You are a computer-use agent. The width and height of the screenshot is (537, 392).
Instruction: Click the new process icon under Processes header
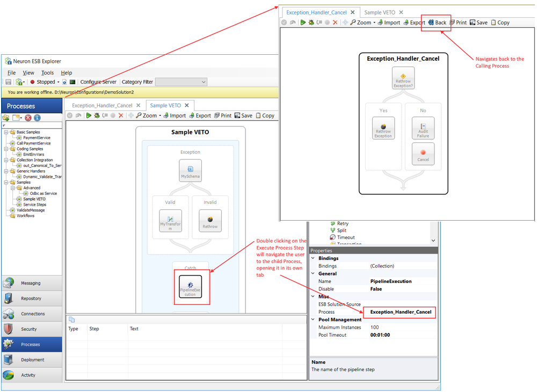[x=17, y=118]
